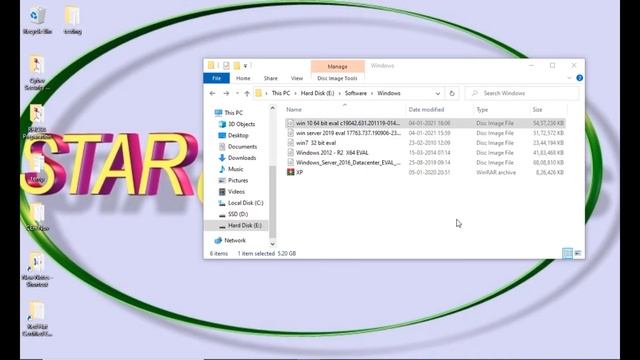Open Explorer Help icon
The width and height of the screenshot is (640, 360).
point(579,78)
